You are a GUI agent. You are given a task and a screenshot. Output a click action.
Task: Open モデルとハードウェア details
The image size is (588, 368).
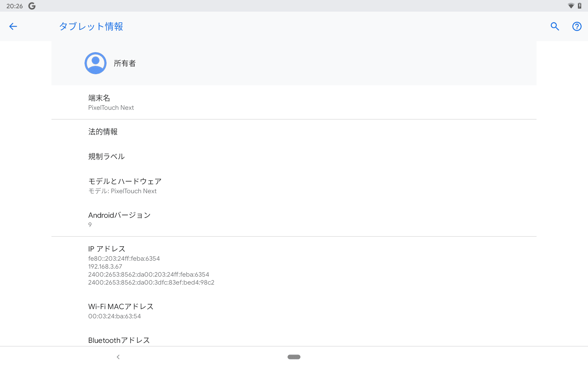tap(294, 186)
